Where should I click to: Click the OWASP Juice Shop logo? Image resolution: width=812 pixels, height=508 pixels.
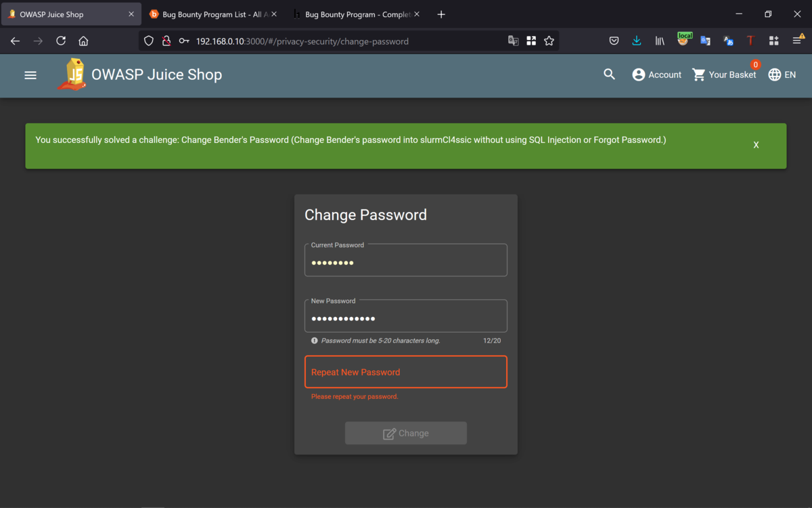(x=72, y=75)
